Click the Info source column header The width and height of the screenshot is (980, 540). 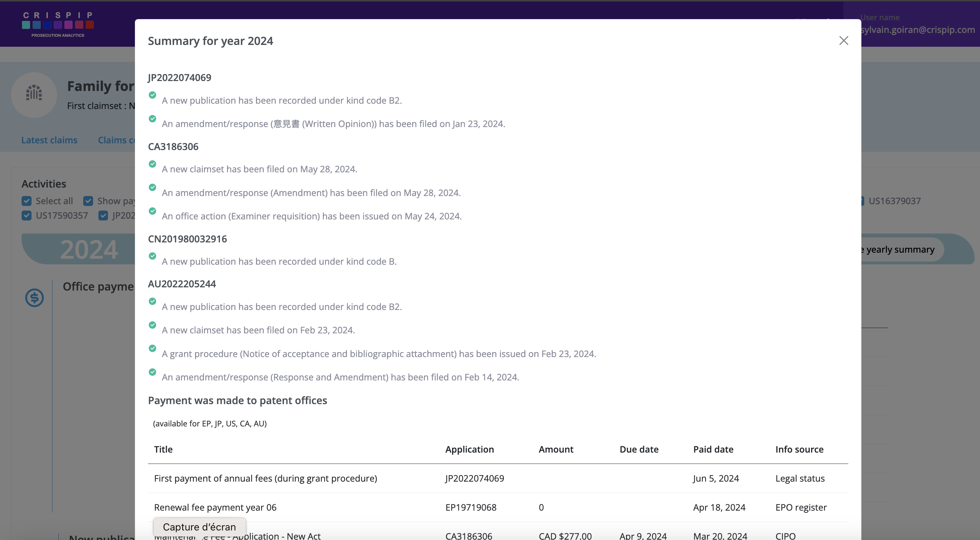pos(799,449)
